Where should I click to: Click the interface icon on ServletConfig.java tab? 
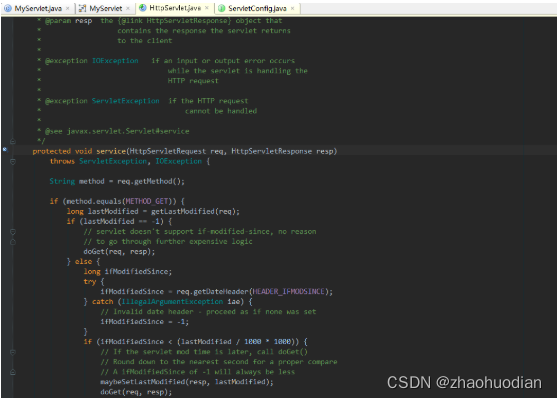point(222,9)
